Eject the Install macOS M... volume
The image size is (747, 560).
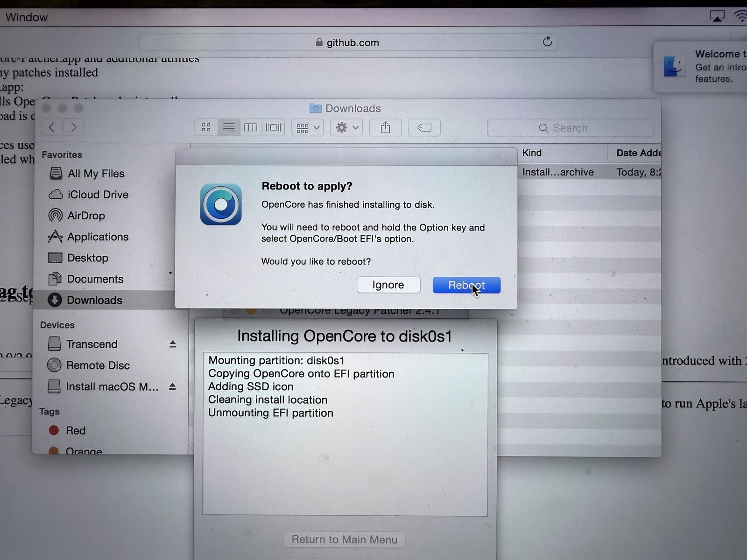[172, 386]
